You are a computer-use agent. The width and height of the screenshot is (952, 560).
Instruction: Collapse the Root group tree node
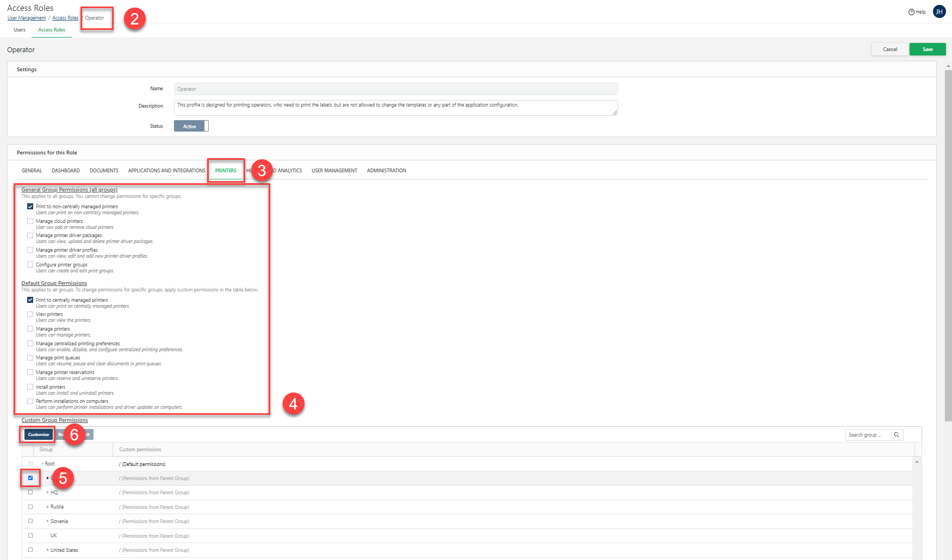[x=42, y=464]
